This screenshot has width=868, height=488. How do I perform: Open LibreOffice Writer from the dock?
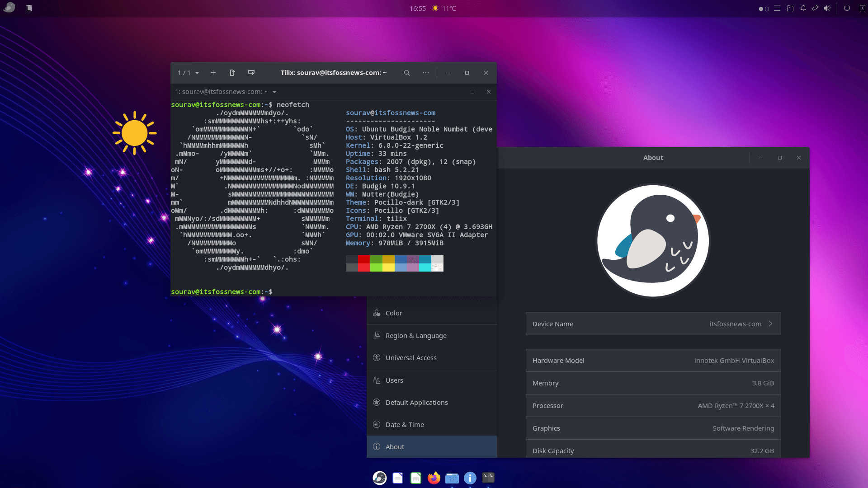coord(398,478)
